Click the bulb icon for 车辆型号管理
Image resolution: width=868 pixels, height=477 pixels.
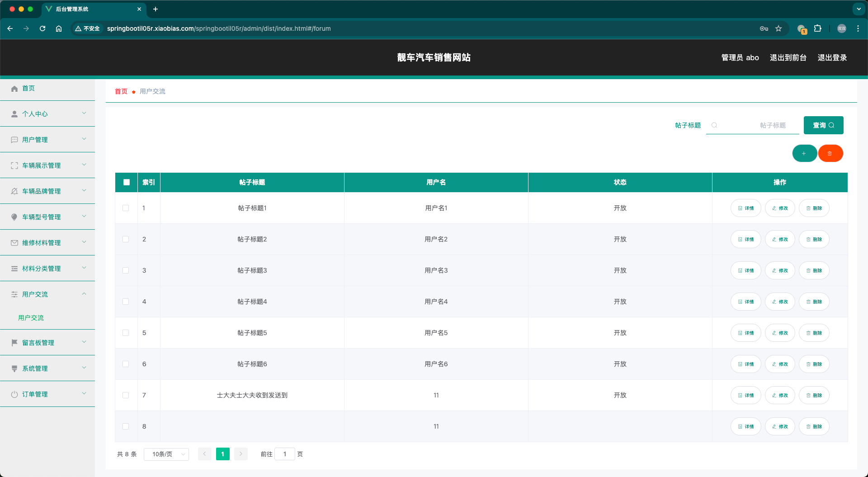14,217
